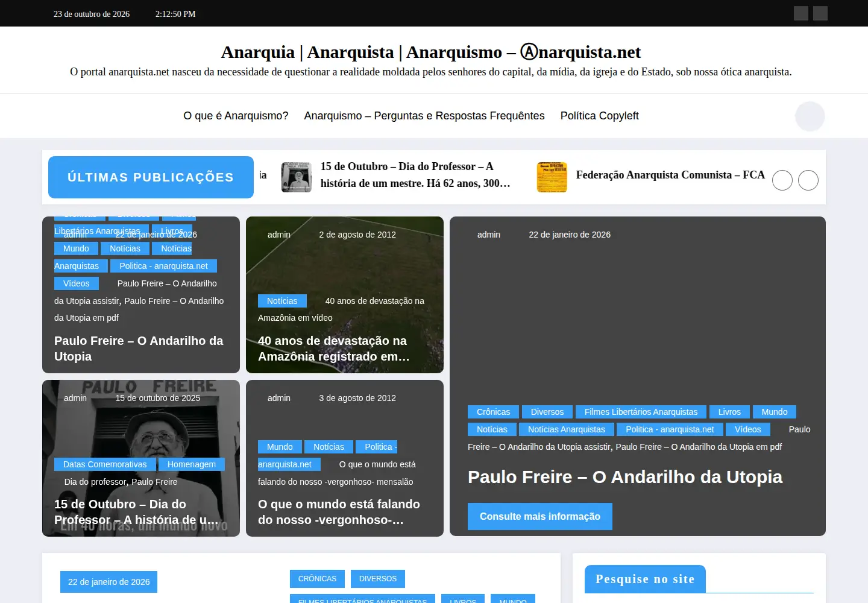Click the 'Consulte mais informação' button

[540, 517]
